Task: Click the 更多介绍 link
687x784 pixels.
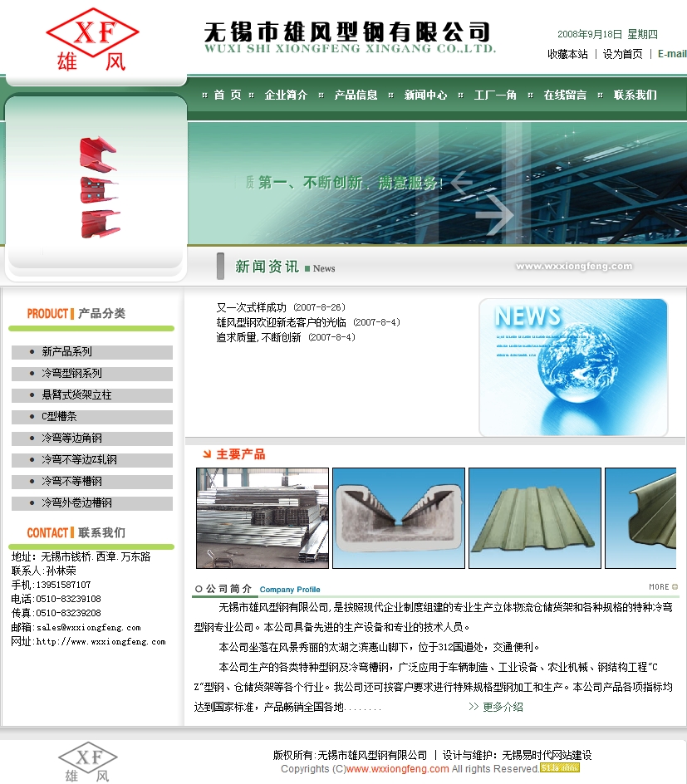Action: [503, 708]
